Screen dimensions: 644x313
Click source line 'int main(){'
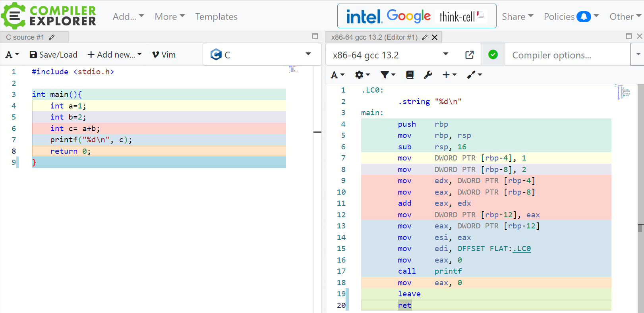tap(57, 95)
